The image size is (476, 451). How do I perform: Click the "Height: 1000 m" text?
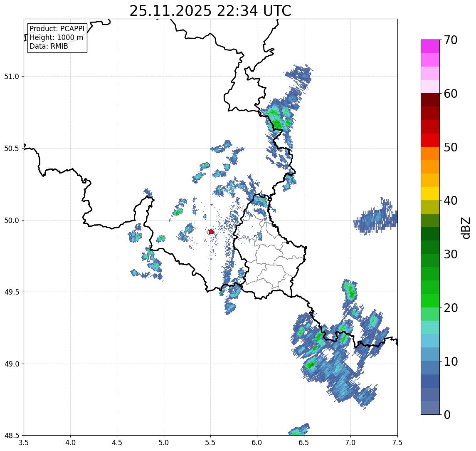[x=56, y=37]
